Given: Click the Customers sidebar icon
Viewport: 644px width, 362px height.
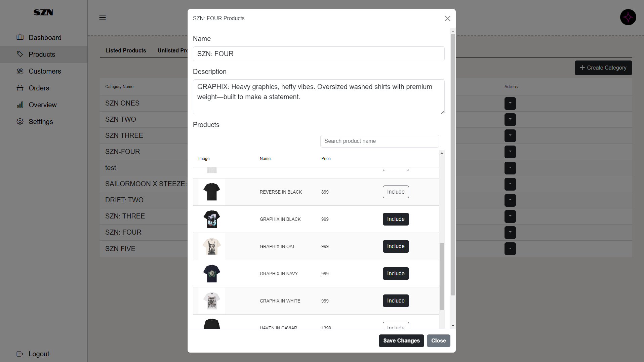Looking at the screenshot, I should point(20,71).
